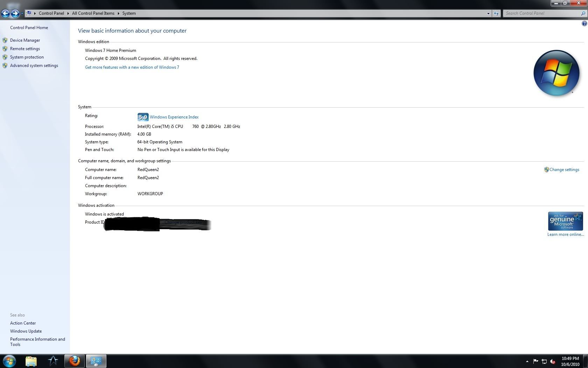Show hidden tray icons arrow

pyautogui.click(x=527, y=361)
